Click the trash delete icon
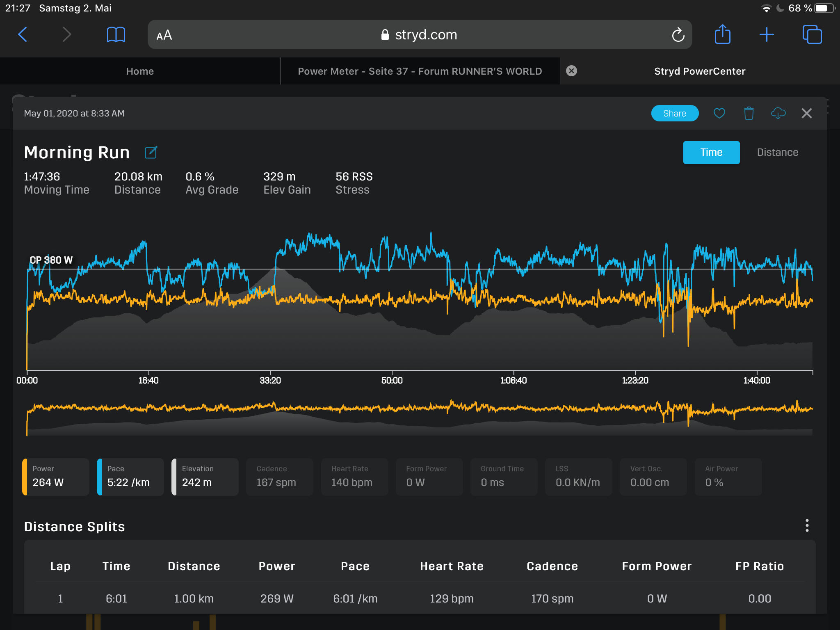This screenshot has height=630, width=840. 749,113
